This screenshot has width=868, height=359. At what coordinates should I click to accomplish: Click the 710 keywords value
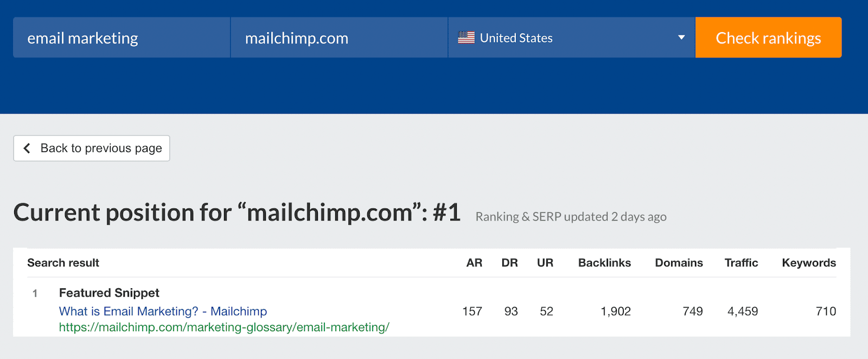[x=826, y=311]
